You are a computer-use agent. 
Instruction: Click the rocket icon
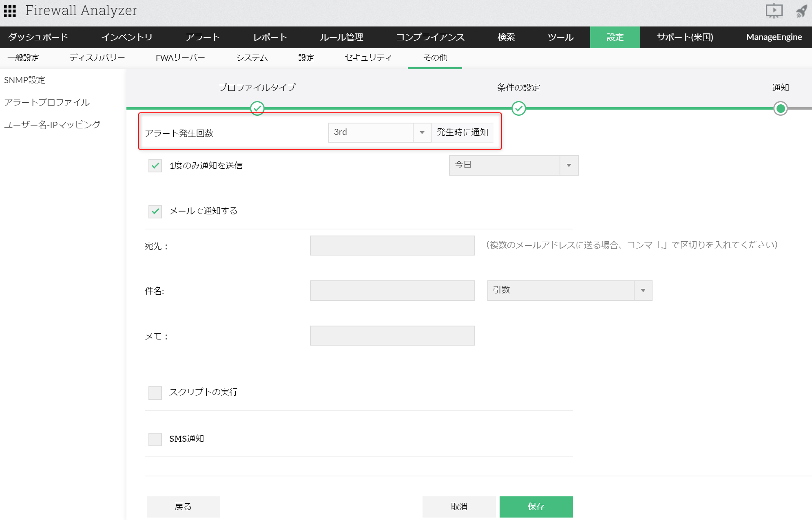[x=801, y=11]
